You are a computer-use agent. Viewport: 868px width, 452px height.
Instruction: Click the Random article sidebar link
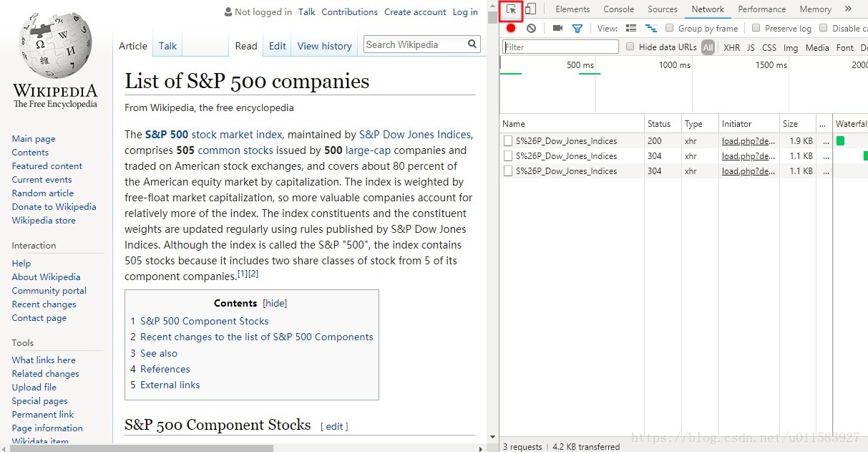coord(43,193)
